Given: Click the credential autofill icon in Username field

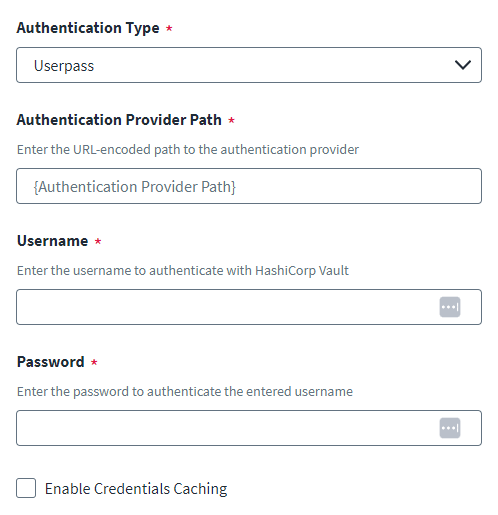Looking at the screenshot, I should coord(450,307).
